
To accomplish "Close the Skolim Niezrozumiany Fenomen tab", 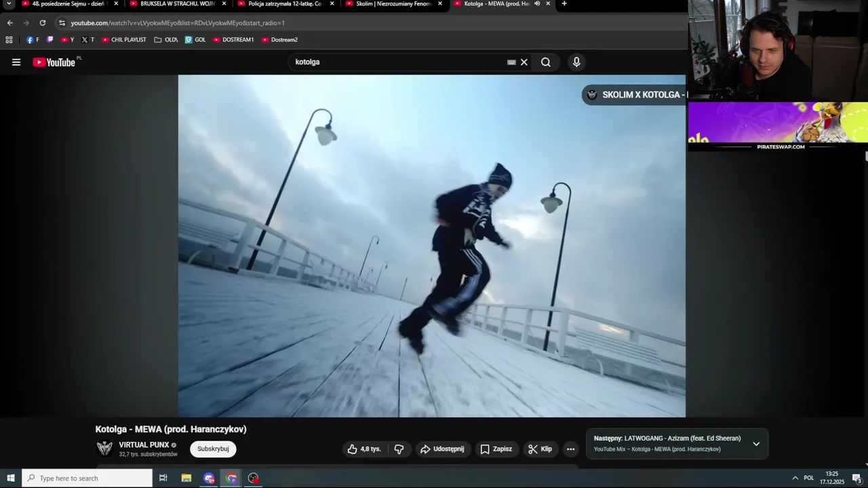I will (x=440, y=3).
